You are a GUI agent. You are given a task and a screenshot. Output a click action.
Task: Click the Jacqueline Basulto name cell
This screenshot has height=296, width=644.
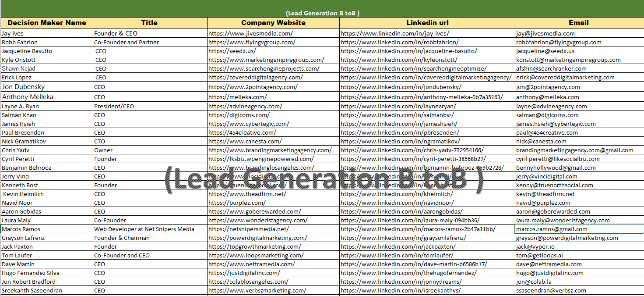[47, 51]
